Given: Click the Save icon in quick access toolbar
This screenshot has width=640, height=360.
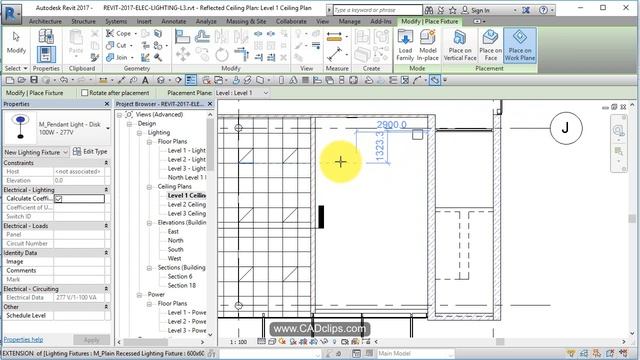Looking at the screenshot, I should tap(34, 80).
